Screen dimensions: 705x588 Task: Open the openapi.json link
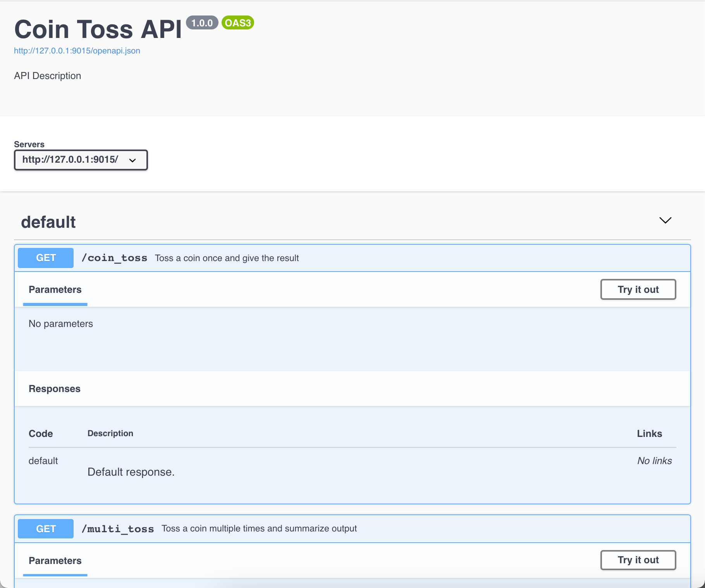[x=77, y=51]
